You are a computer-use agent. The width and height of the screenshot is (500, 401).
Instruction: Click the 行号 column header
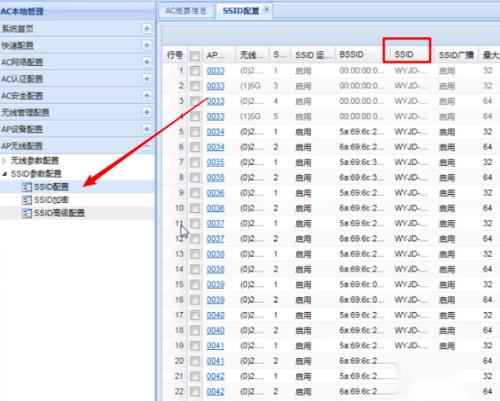click(175, 55)
